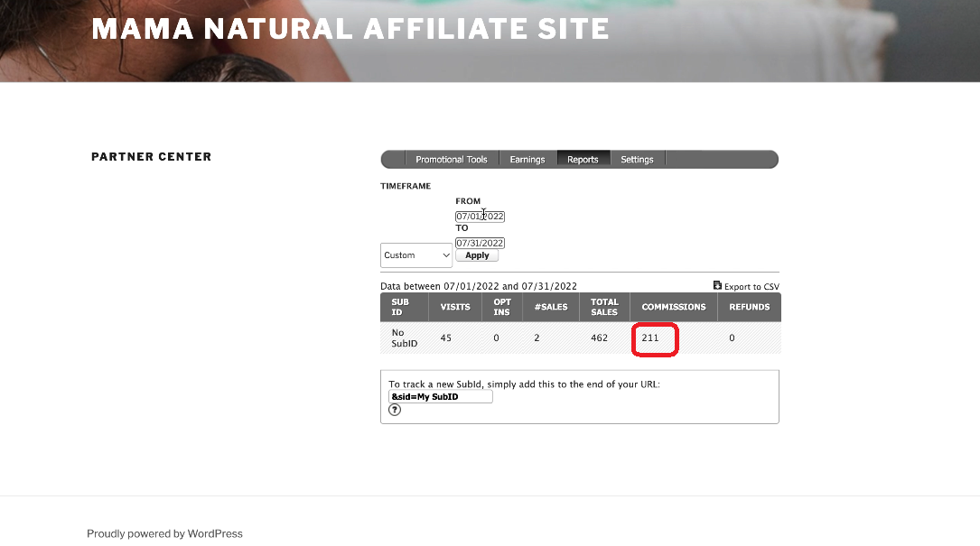
Task: Click the FROM date field
Action: [480, 217]
